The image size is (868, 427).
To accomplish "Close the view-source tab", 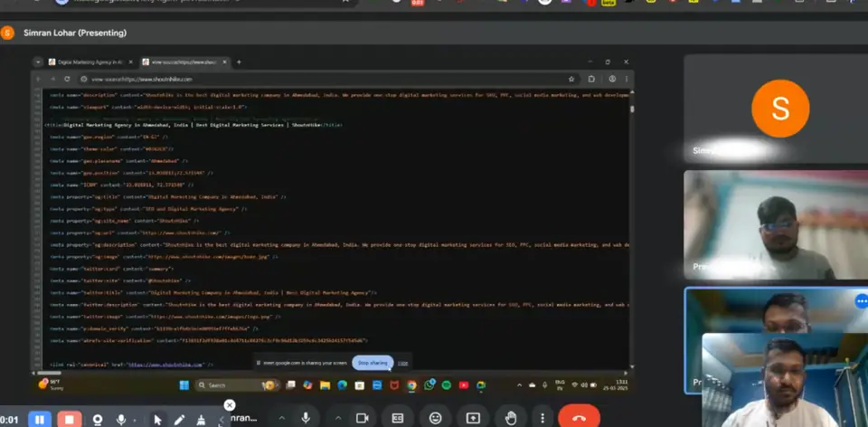I will [x=225, y=62].
